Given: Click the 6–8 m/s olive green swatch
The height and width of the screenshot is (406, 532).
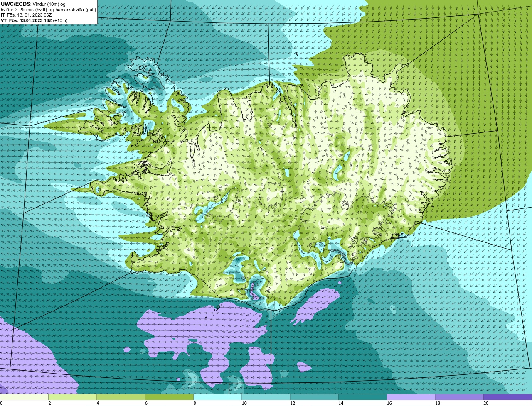Looking at the screenshot, I should click(x=169, y=397).
